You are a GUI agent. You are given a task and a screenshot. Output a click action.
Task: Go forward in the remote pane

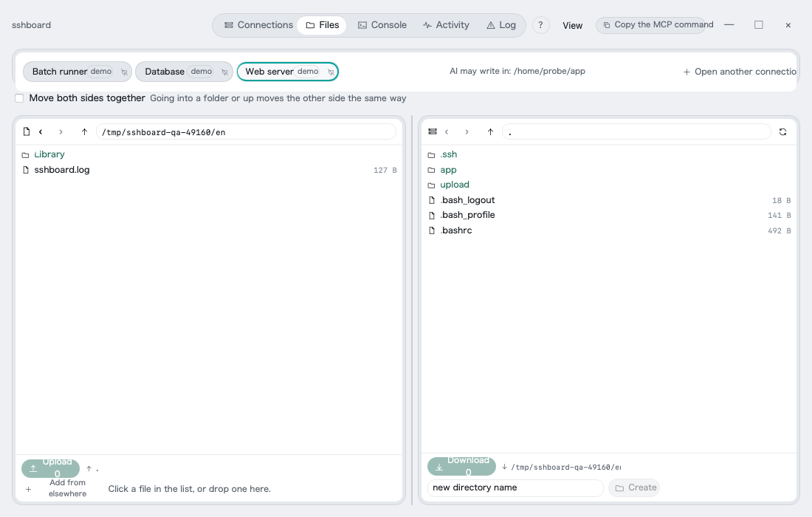(x=467, y=131)
